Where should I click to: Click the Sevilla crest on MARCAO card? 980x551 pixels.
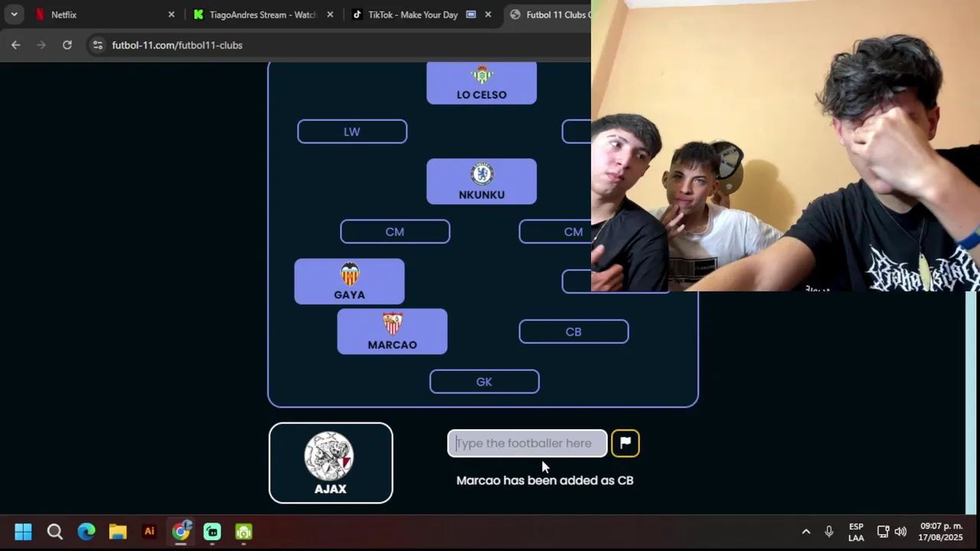(x=392, y=324)
